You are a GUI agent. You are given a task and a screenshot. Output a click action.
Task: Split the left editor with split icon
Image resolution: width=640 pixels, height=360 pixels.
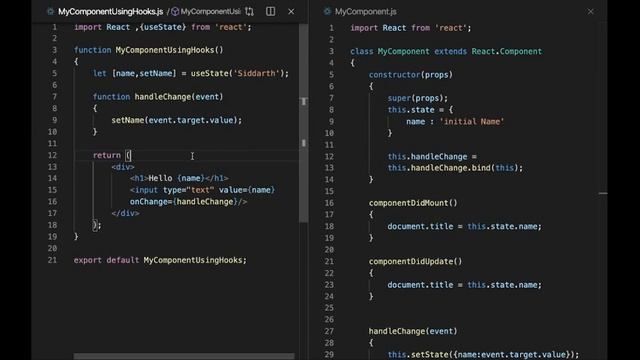point(270,11)
